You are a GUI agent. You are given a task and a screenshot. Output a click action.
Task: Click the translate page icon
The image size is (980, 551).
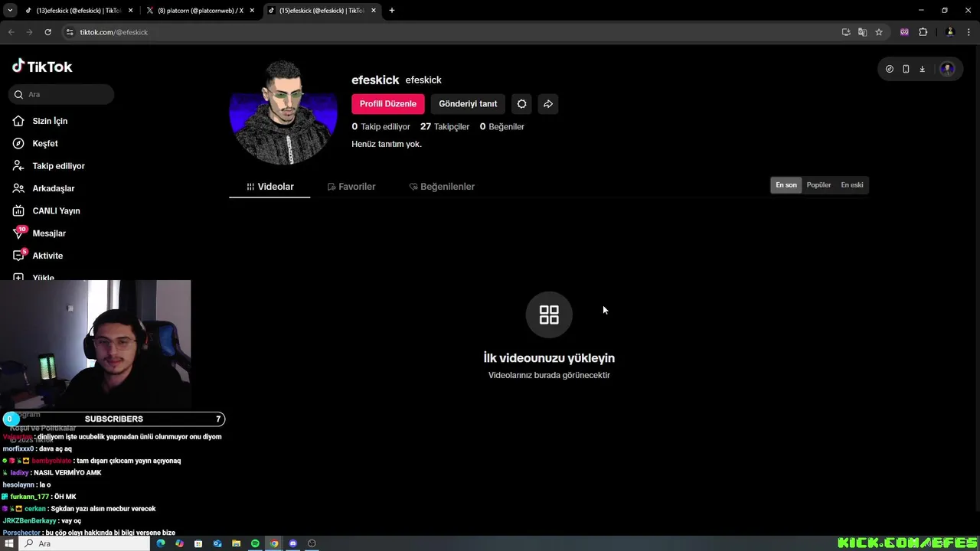coord(862,32)
